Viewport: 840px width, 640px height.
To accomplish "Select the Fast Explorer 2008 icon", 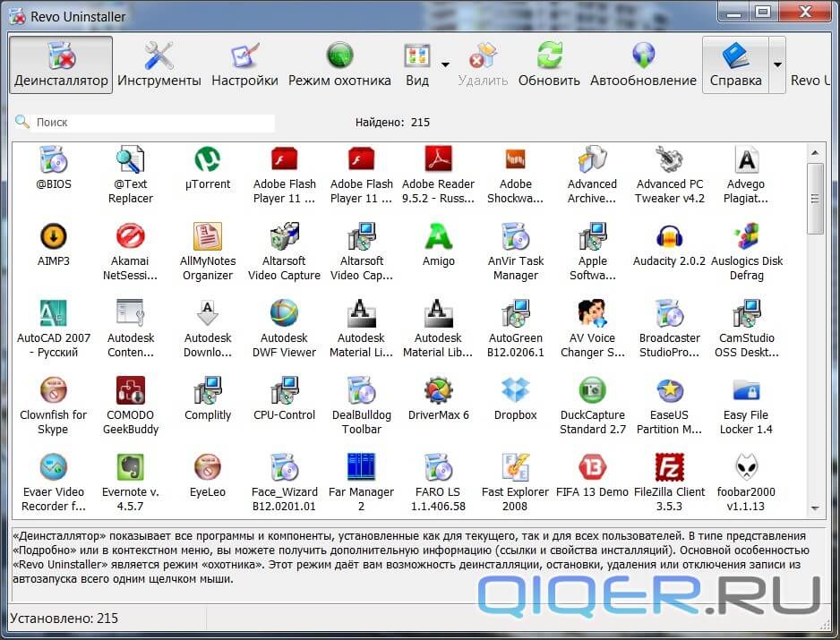I will (515, 467).
